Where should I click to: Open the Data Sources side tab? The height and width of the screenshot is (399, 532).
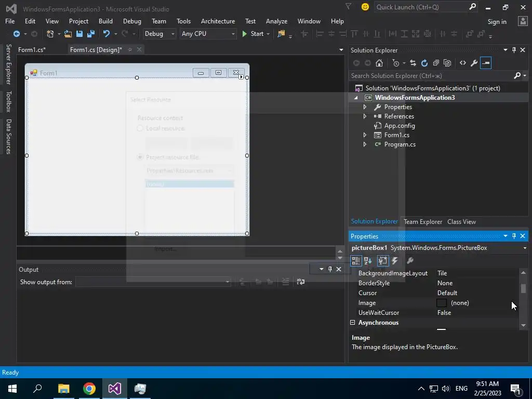[8, 137]
